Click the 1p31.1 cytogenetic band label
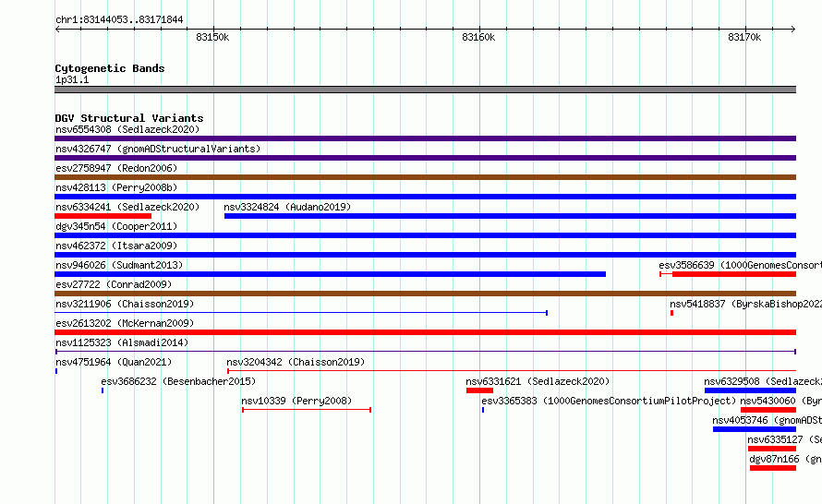 tap(72, 79)
